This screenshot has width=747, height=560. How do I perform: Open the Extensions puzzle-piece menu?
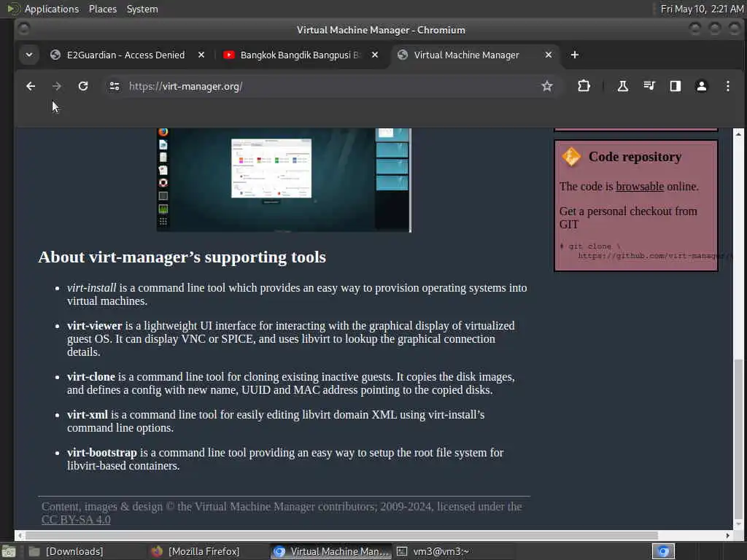[584, 86]
